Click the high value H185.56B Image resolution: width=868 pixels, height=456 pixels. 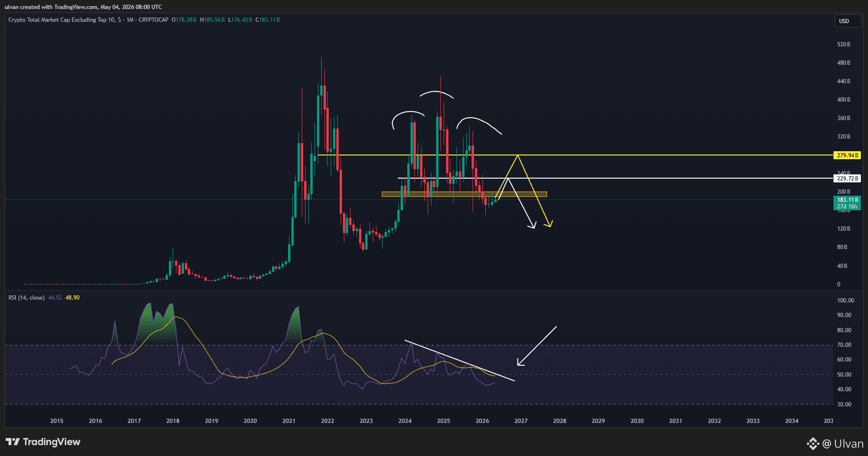[x=212, y=20]
